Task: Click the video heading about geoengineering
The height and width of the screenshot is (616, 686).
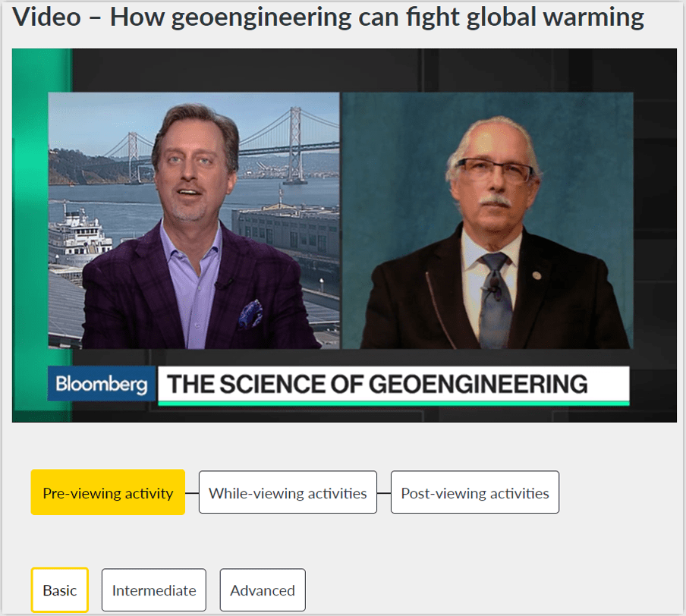Action: coord(328,17)
